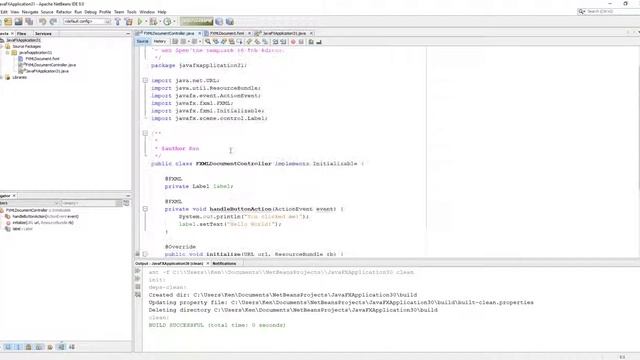Click the Stop square icon in Output sidebar
Viewport: 640px width, 360px height.
tap(138, 287)
